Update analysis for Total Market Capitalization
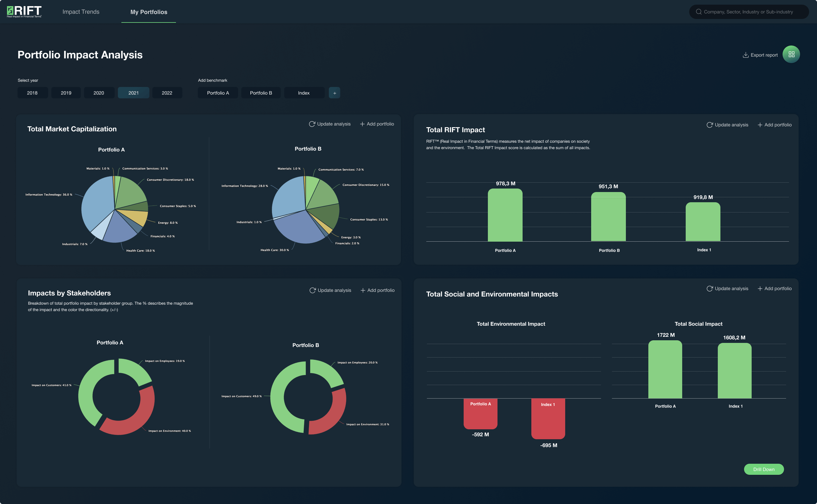The width and height of the screenshot is (817, 504). point(334,124)
